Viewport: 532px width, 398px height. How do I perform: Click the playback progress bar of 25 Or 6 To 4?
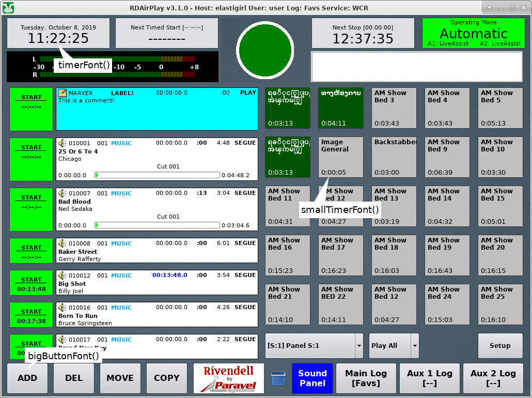pyautogui.click(x=157, y=175)
